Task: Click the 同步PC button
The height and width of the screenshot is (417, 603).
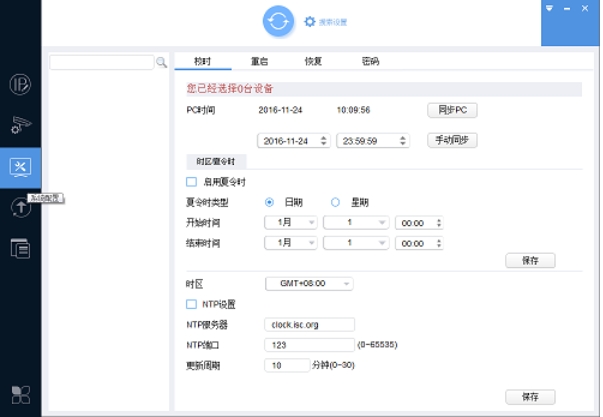Action: pyautogui.click(x=452, y=110)
